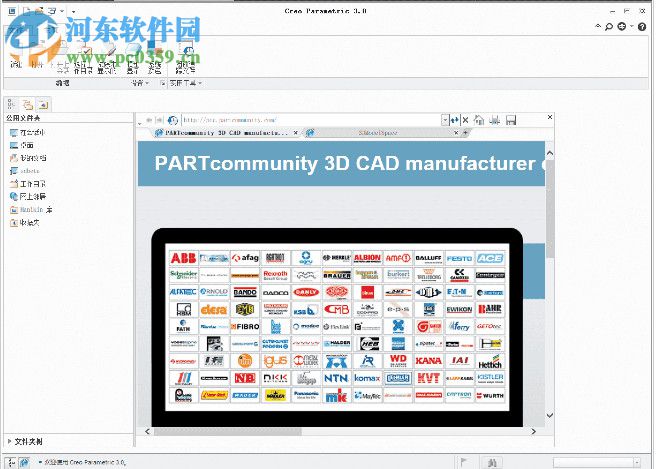Click the Find binoculars icon in status bar
Viewport: 660px width, 469px height.
492,462
